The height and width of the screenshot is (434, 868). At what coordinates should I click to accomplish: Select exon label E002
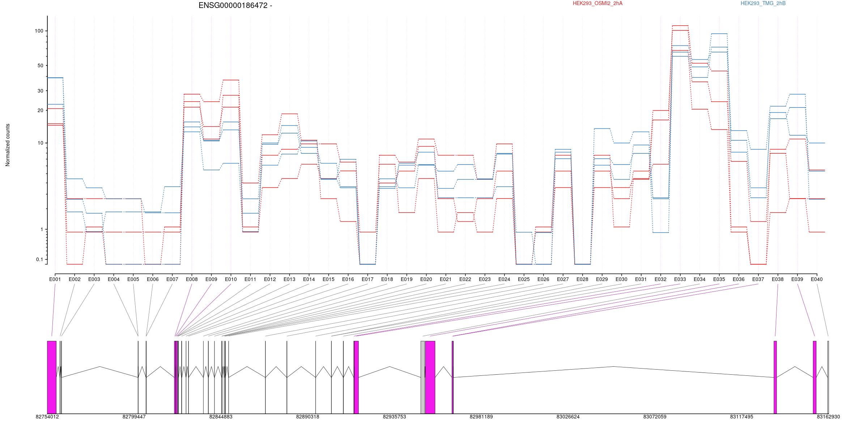75,279
